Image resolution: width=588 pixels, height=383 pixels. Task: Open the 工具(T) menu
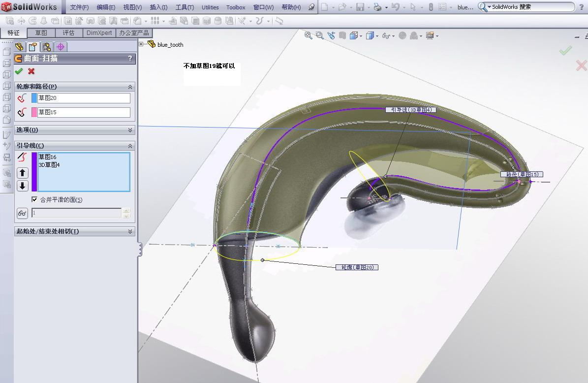pyautogui.click(x=185, y=7)
